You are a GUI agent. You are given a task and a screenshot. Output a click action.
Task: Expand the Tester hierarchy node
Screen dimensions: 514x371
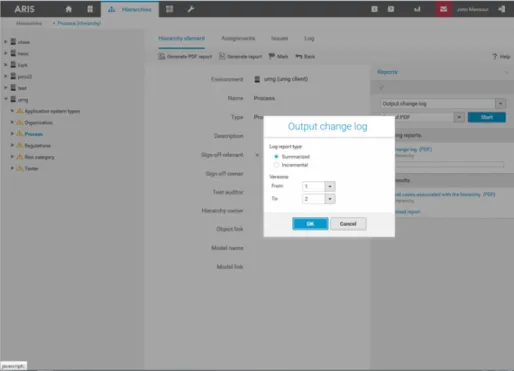pos(12,168)
